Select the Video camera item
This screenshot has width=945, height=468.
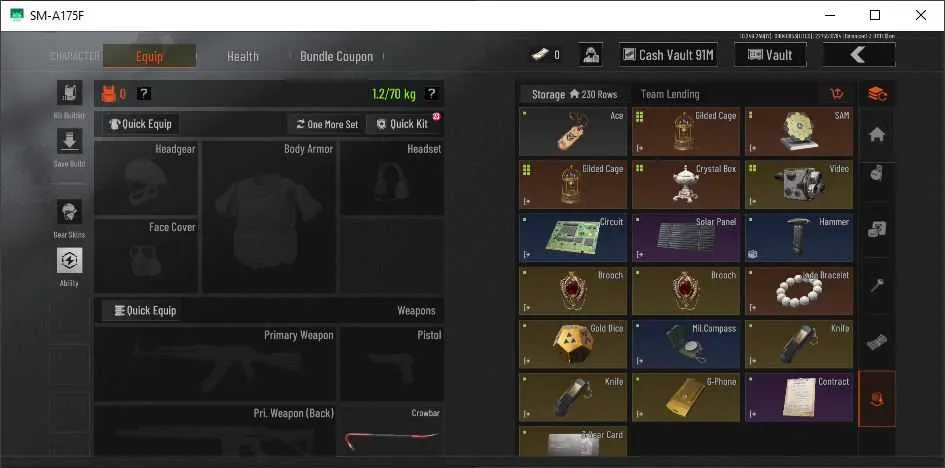pos(799,185)
